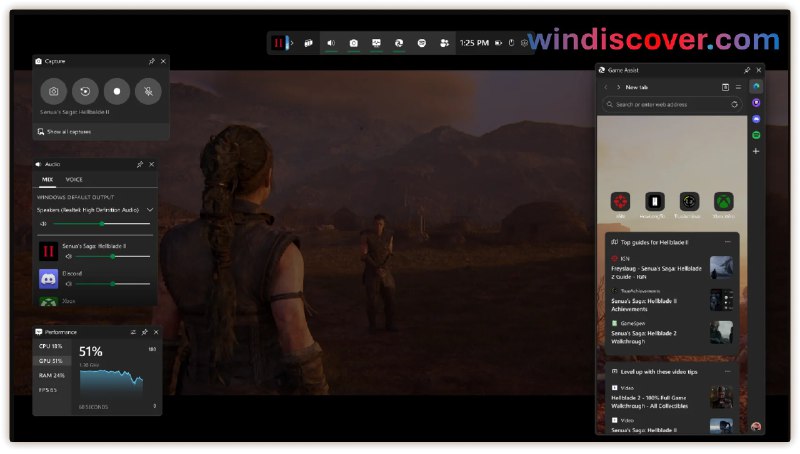This screenshot has height=454, width=800.
Task: Select RAM 24% in Performance widget
Action: tap(51, 375)
